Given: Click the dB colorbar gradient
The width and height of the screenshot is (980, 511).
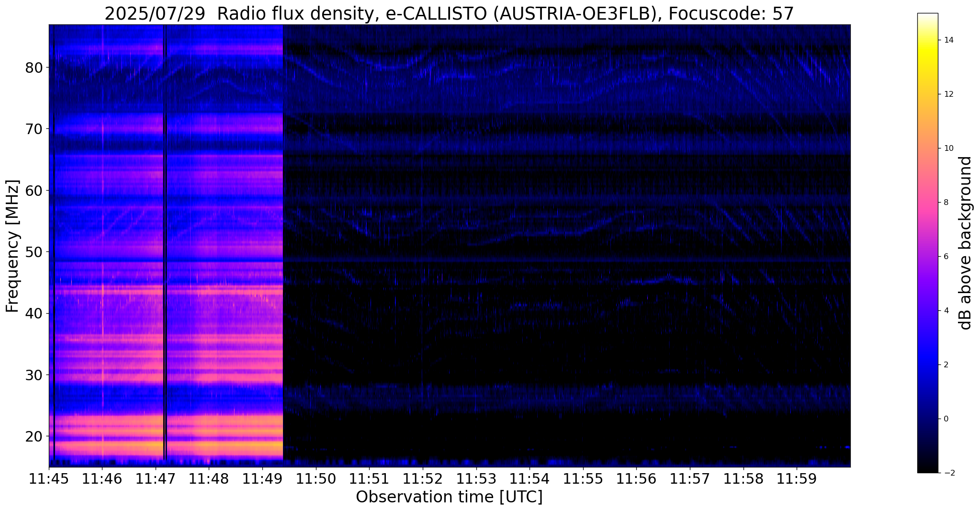Looking at the screenshot, I should [927, 243].
